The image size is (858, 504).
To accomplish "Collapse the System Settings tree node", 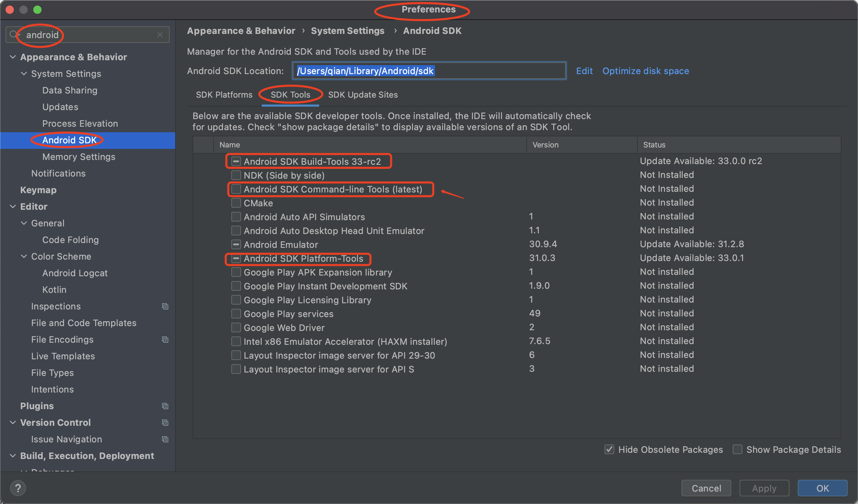I will pyautogui.click(x=24, y=73).
